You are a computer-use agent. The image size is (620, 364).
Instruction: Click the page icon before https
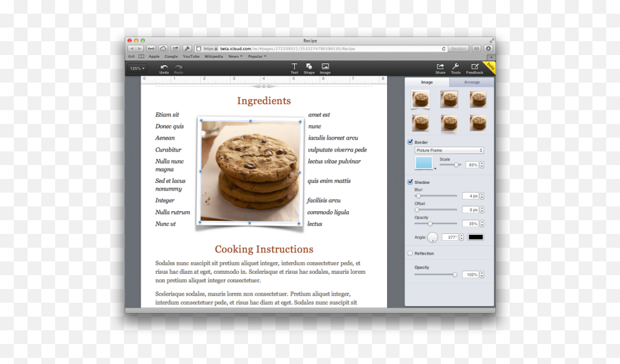point(198,49)
